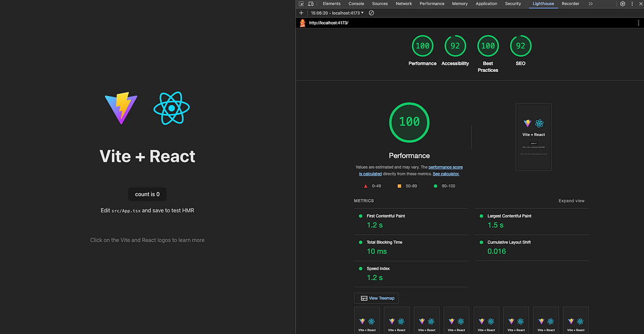Screen dimensions: 644x334
Task: Activate the inspect element picker icon
Action: (302, 4)
